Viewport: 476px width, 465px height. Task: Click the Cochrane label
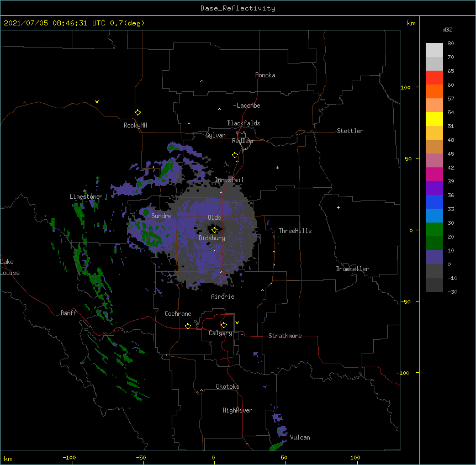[178, 314]
